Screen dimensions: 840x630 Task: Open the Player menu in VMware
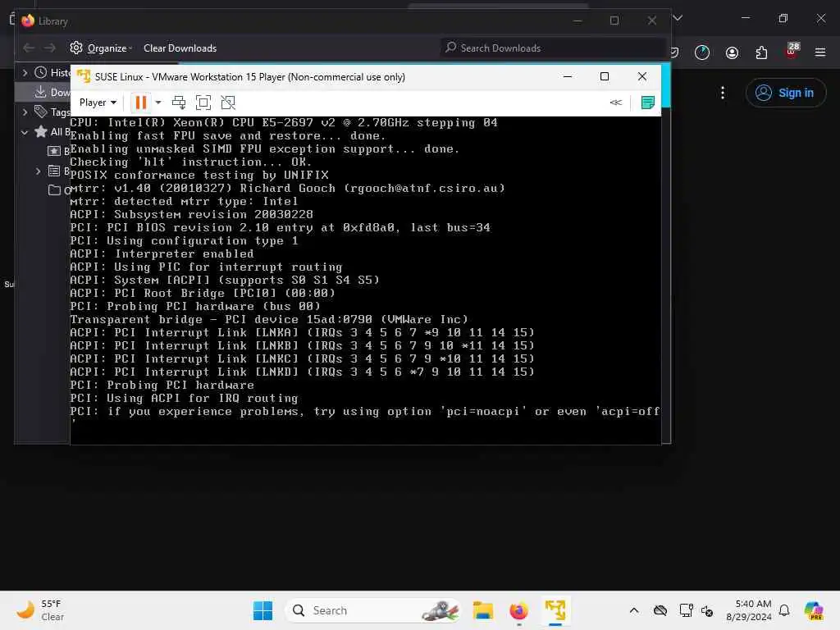[x=98, y=103]
